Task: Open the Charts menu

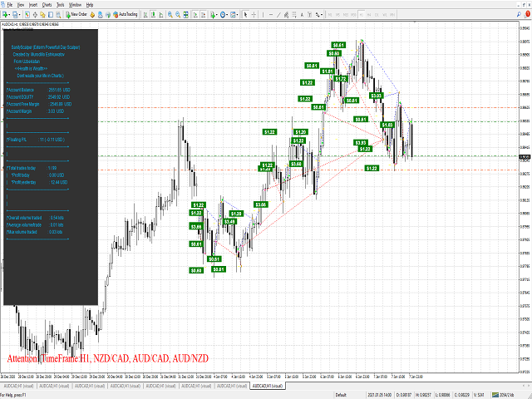Action: pyautogui.click(x=47, y=5)
